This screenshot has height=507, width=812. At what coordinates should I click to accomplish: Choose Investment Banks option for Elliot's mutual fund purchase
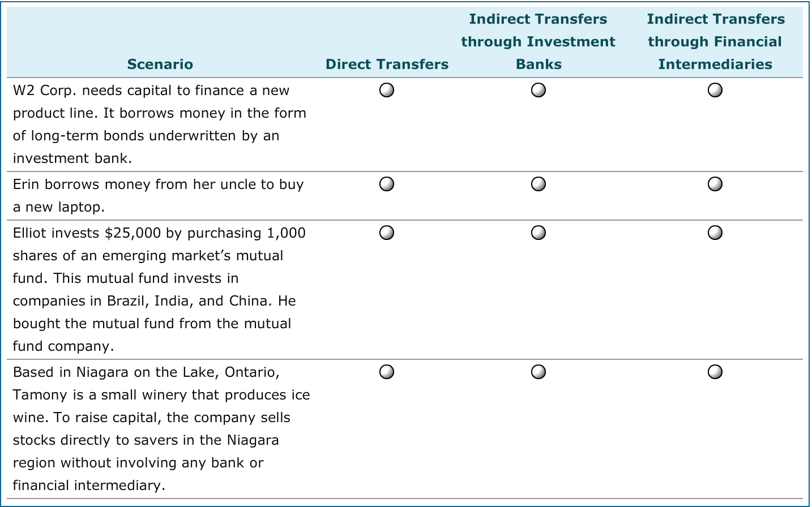pos(539,232)
